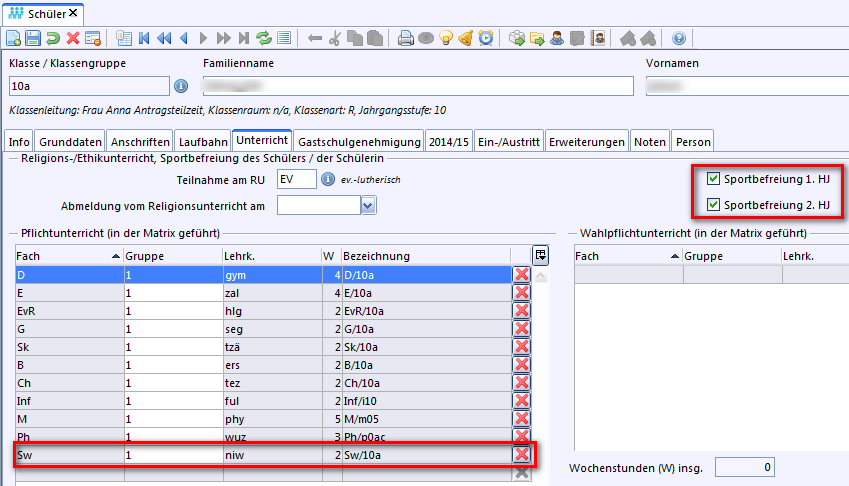Toggle Sportbefreiung 1. HJ checkbox
The width and height of the screenshot is (849, 486).
pos(713,180)
